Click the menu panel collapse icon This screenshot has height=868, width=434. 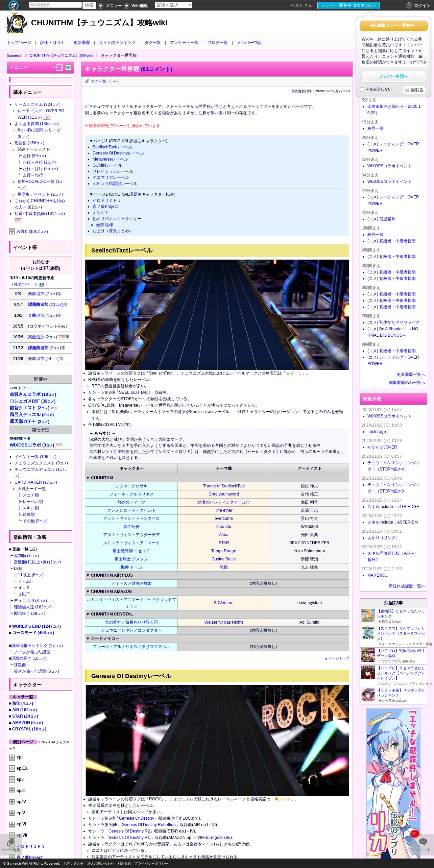(59, 68)
